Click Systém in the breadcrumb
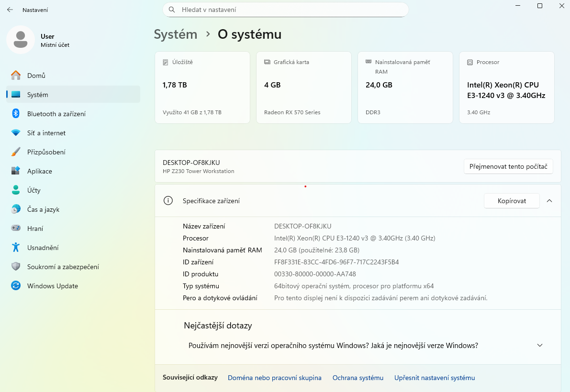 [x=175, y=34]
